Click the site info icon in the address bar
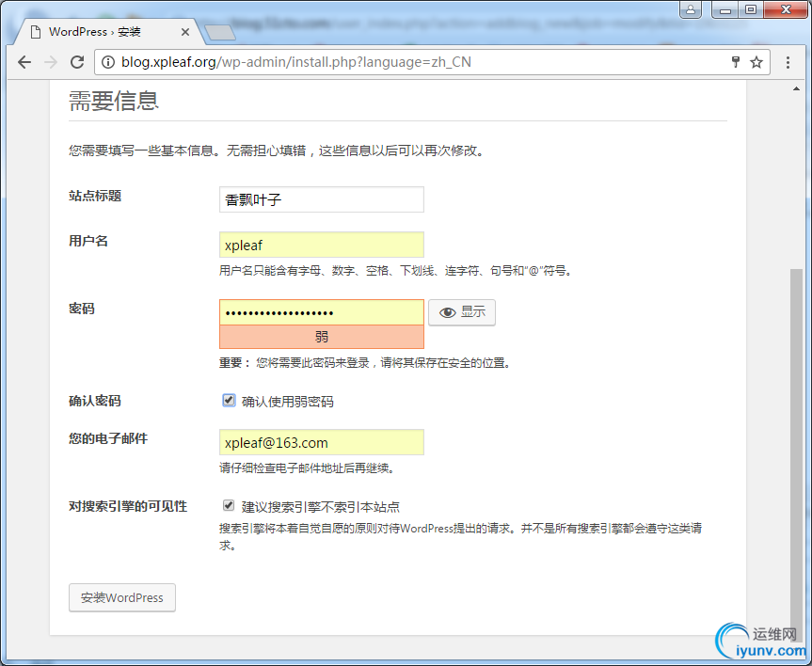The width and height of the screenshot is (812, 666). [107, 62]
